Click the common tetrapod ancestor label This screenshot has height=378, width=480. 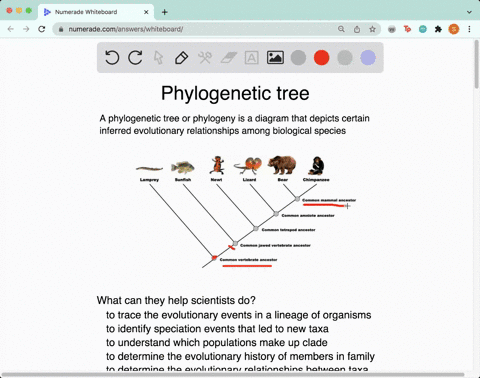[x=288, y=230]
